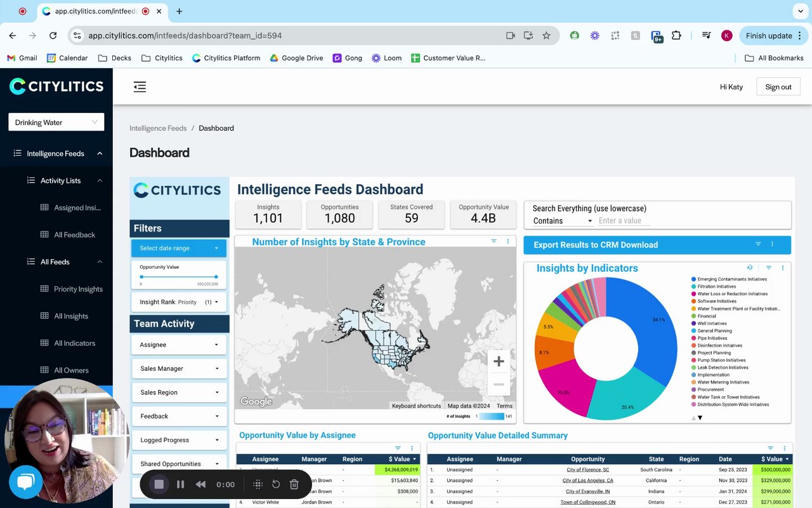Image resolution: width=812 pixels, height=508 pixels.
Task: Click filter icon on Export Results bar
Action: point(758,244)
